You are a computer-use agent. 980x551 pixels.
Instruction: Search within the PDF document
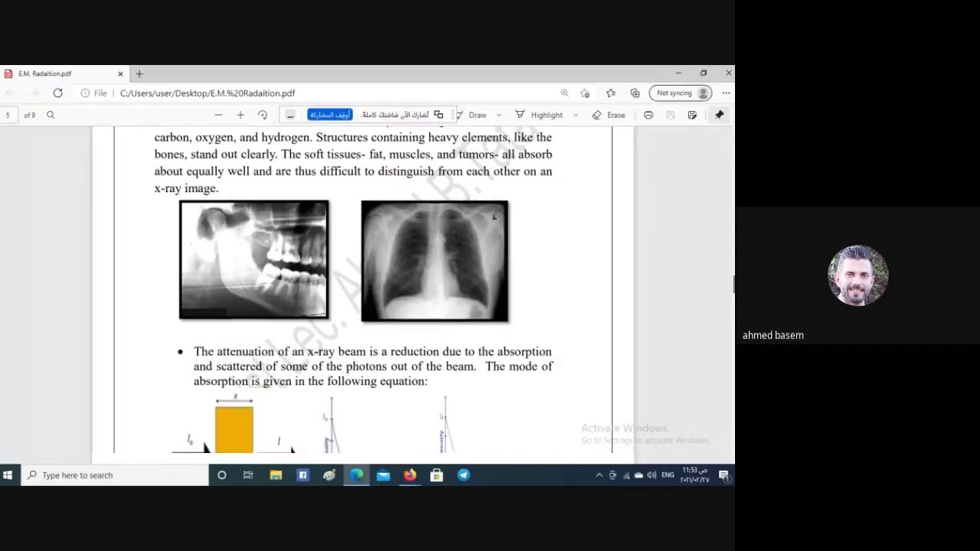51,115
